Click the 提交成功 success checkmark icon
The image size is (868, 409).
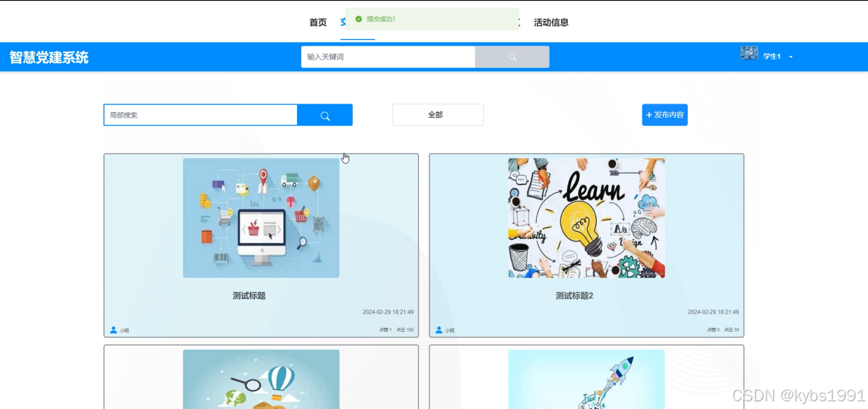click(359, 19)
